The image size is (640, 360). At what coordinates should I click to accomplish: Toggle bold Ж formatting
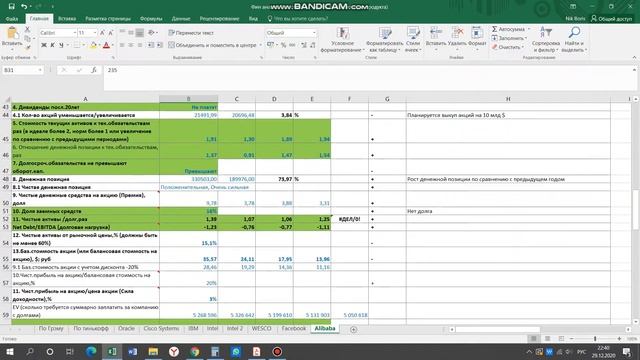point(44,45)
